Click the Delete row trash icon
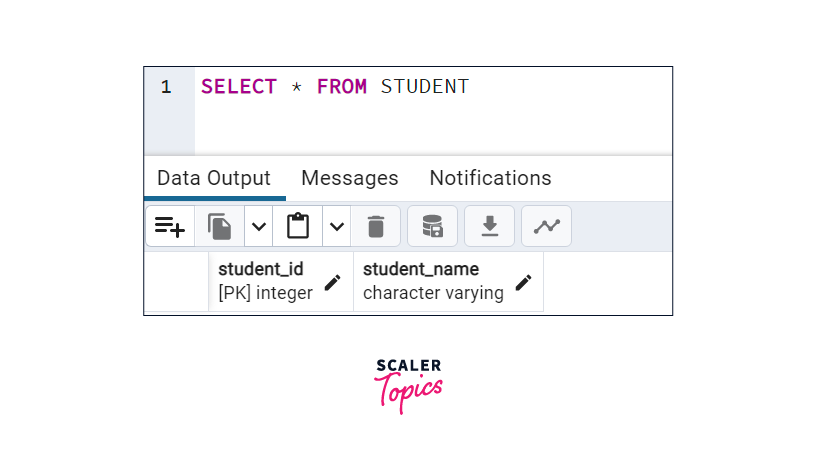Viewport: 817px width, 462px height. pos(376,227)
